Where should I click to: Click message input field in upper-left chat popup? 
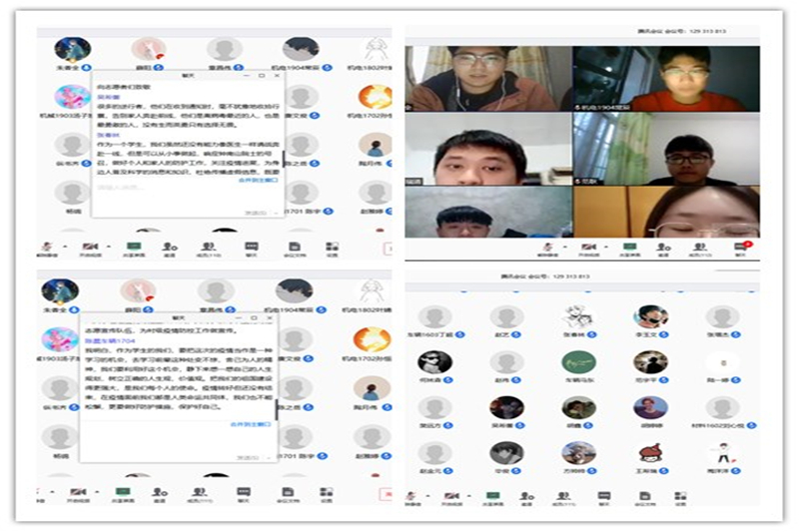point(187,196)
